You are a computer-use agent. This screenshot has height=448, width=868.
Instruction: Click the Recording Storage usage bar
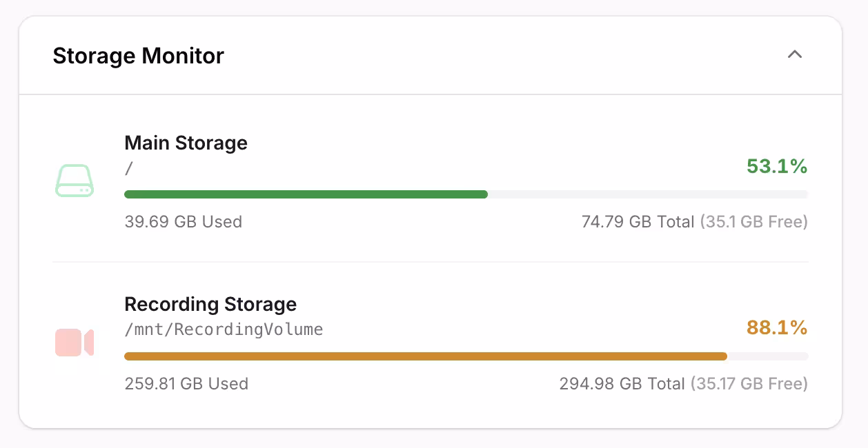pos(466,356)
